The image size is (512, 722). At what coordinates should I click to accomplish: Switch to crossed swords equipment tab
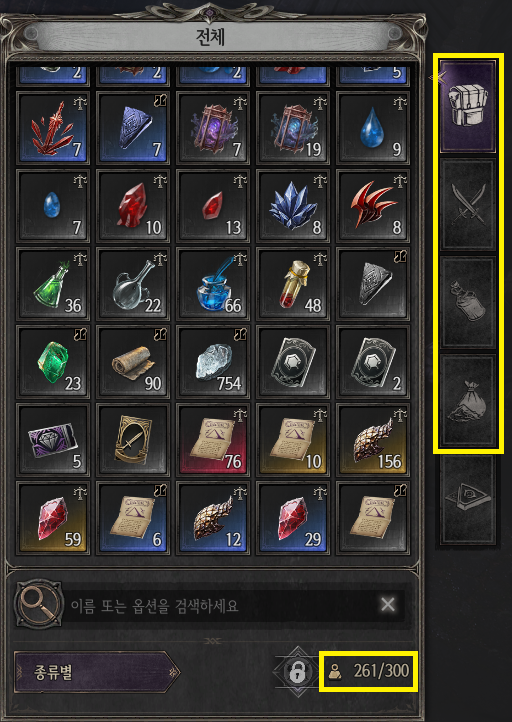tap(467, 204)
